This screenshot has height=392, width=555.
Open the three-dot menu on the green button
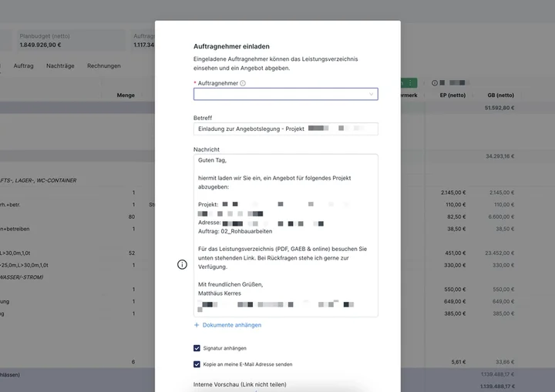[x=410, y=82]
